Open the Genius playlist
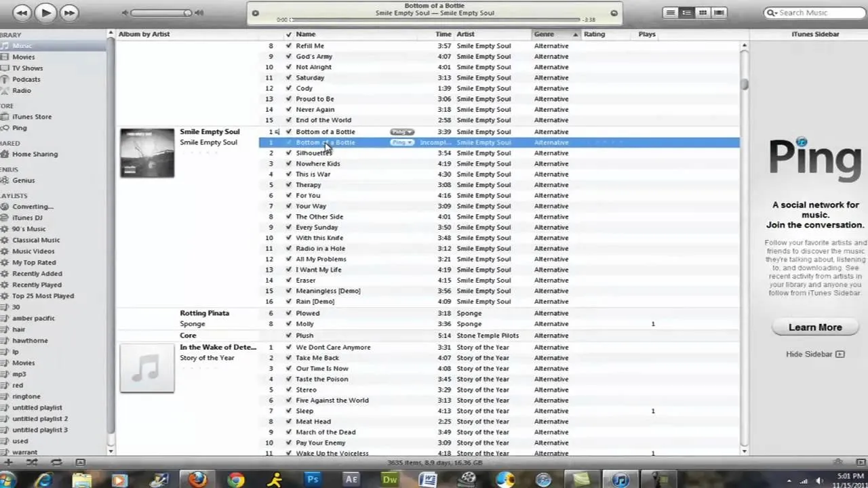 pyautogui.click(x=23, y=180)
